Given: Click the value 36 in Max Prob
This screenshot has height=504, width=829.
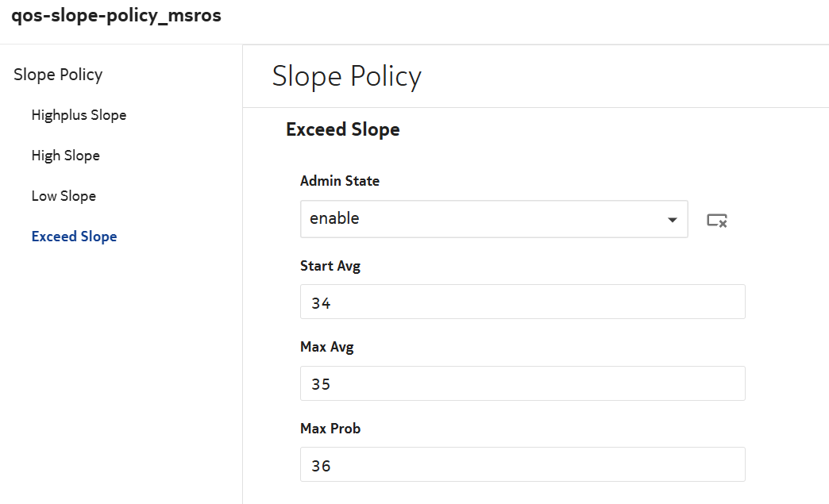Looking at the screenshot, I should 321,466.
